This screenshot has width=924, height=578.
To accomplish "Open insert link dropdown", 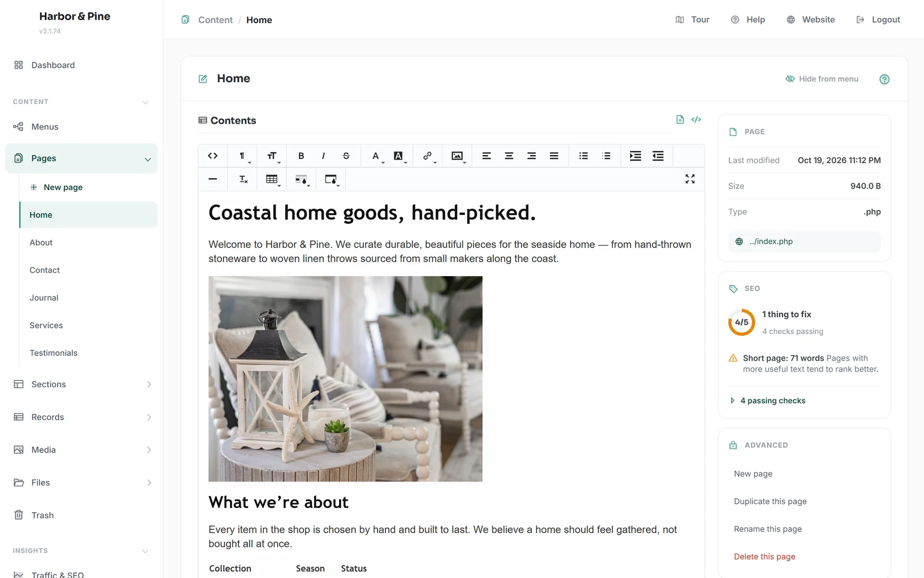I will click(428, 155).
